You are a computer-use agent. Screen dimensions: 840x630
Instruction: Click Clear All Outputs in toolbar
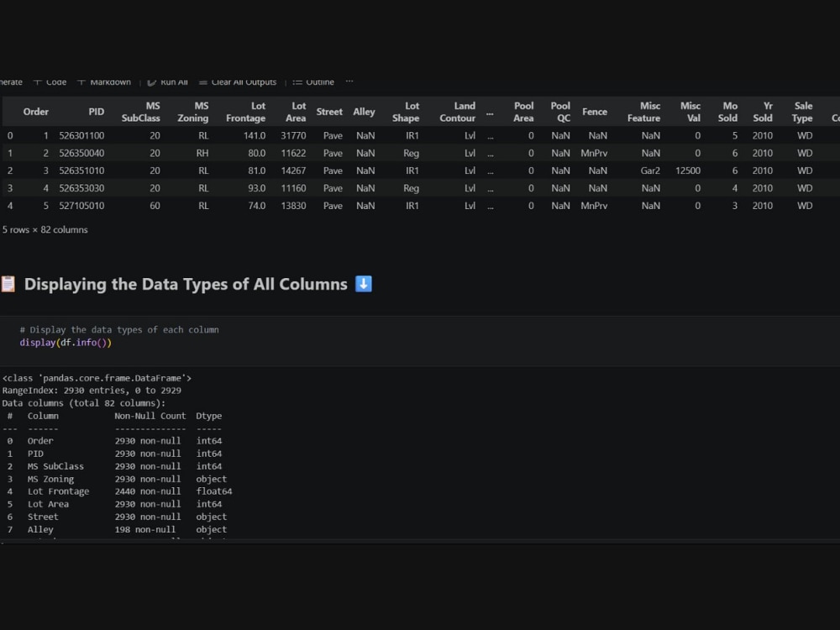click(x=238, y=82)
